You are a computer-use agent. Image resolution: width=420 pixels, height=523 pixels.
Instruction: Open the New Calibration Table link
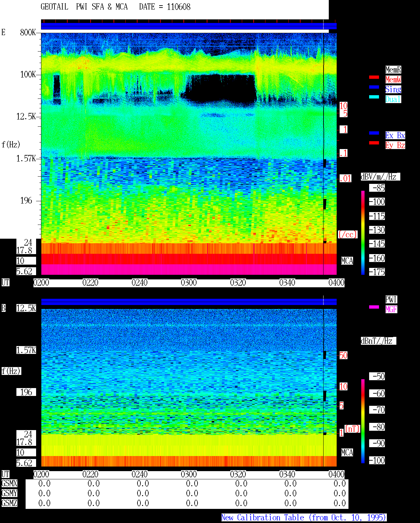(304, 518)
